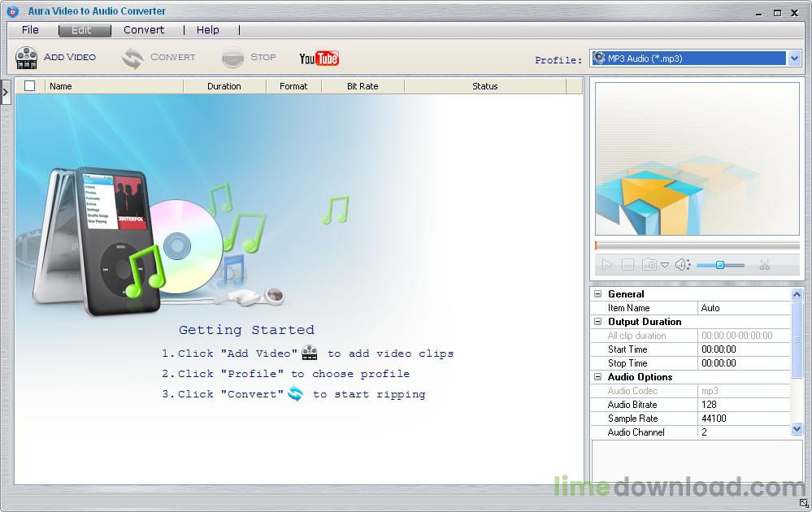
Task: Open the Help menu
Action: [208, 29]
